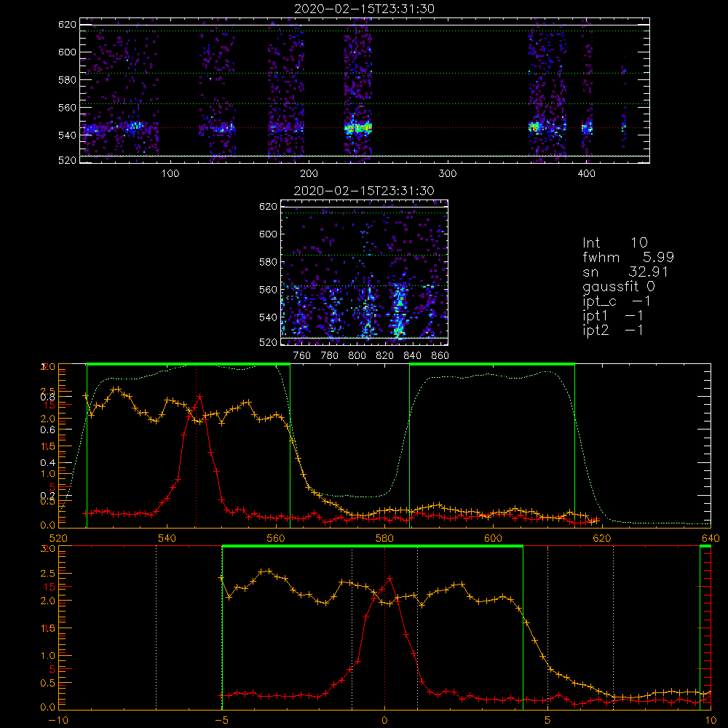
Task: Select the 'gaussfit 0' readout line
Action: (619, 287)
